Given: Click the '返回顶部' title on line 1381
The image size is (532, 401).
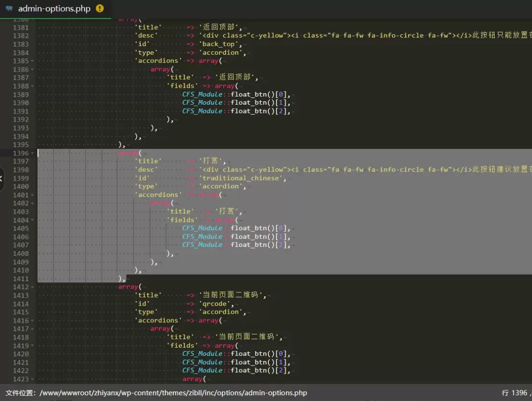Looking at the screenshot, I should tap(218, 27).
